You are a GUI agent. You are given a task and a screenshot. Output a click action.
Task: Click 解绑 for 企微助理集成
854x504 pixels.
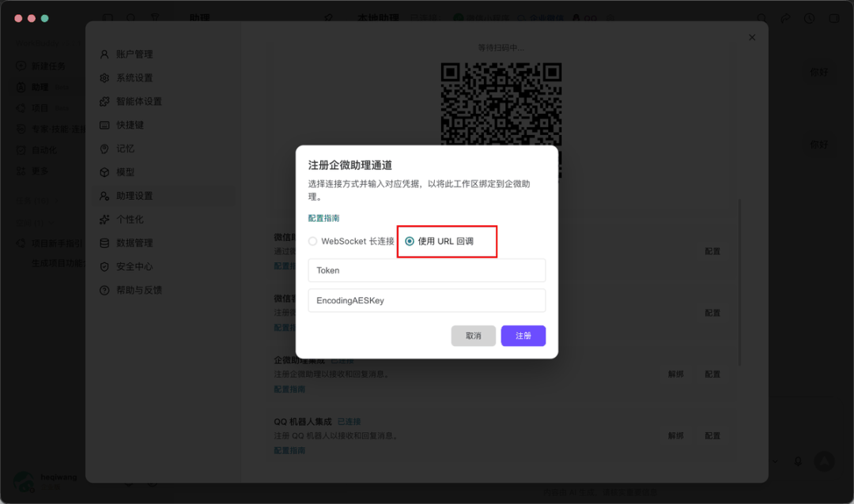click(675, 374)
